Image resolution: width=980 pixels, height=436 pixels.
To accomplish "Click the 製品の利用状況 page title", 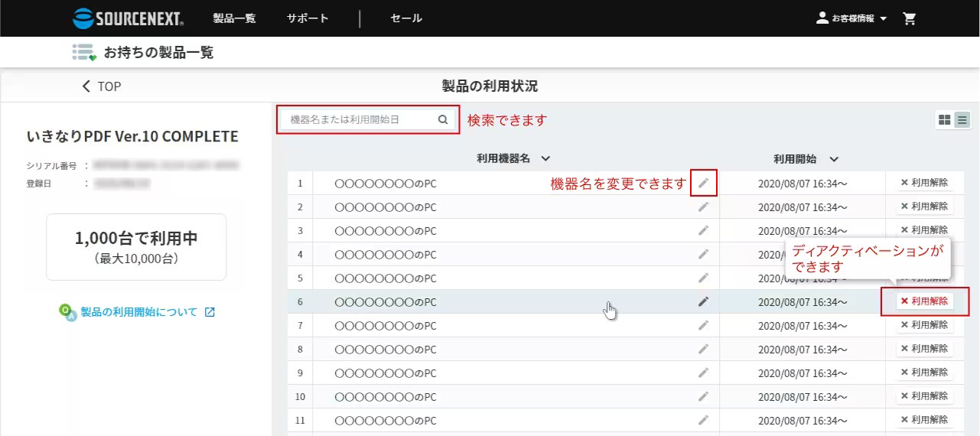I will coord(490,86).
